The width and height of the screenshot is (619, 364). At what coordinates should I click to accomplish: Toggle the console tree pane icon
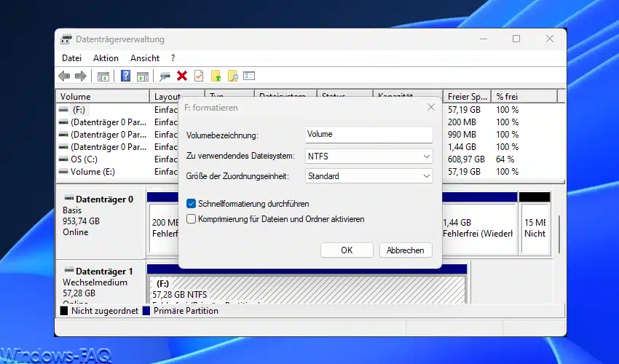pyautogui.click(x=103, y=76)
